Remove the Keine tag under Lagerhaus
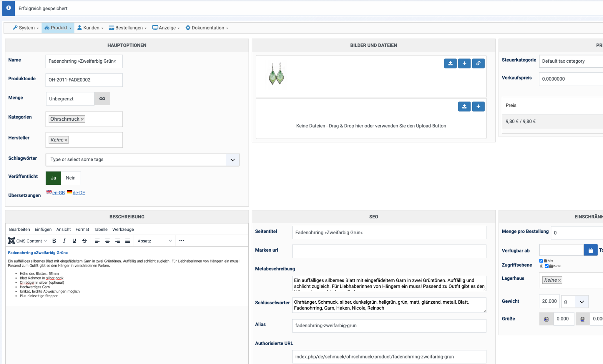The image size is (603, 364). 559,280
